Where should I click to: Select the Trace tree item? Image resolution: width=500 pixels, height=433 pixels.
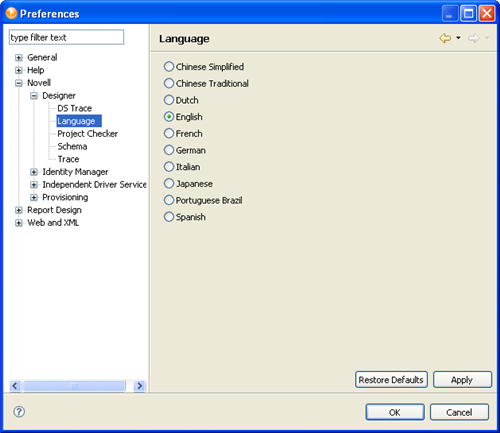point(68,159)
